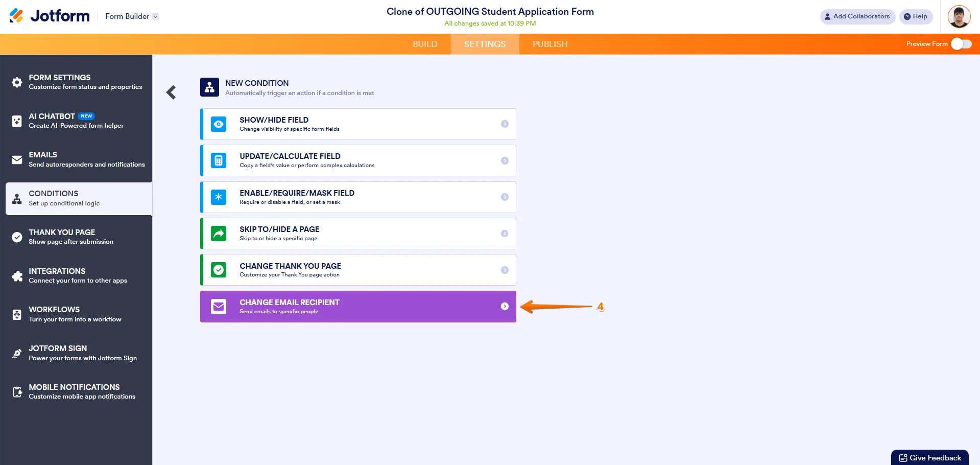Enable the Preview Form toggle
980x465 pixels.
pos(962,44)
